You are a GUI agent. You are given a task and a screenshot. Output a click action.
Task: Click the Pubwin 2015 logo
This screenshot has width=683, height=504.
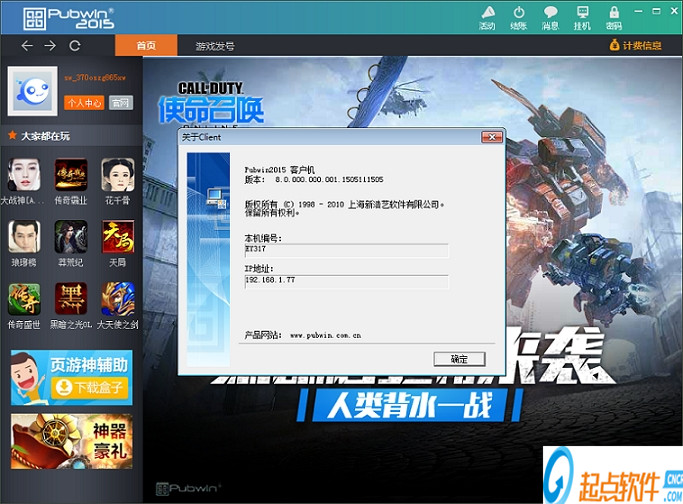69,18
